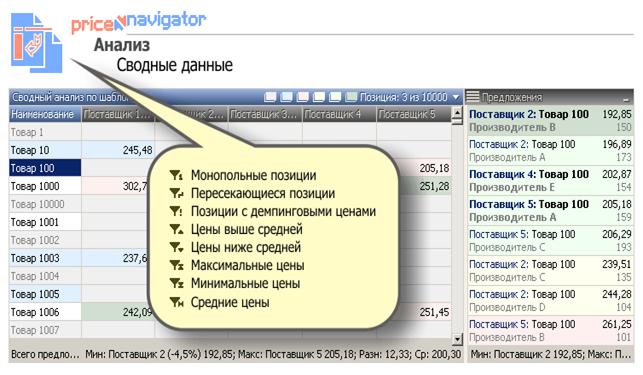Activate the Позиции с демпинговыми ценами filter icon

(176, 211)
